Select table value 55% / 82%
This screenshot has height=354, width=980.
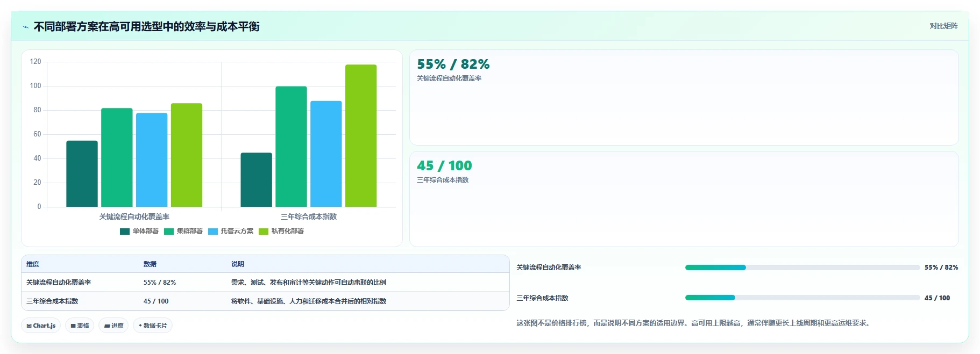[x=159, y=283]
